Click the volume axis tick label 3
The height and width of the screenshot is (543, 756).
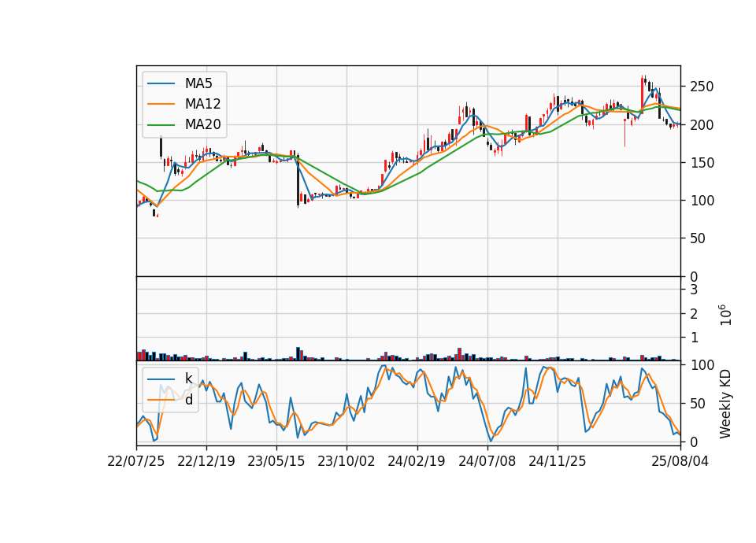coord(695,290)
